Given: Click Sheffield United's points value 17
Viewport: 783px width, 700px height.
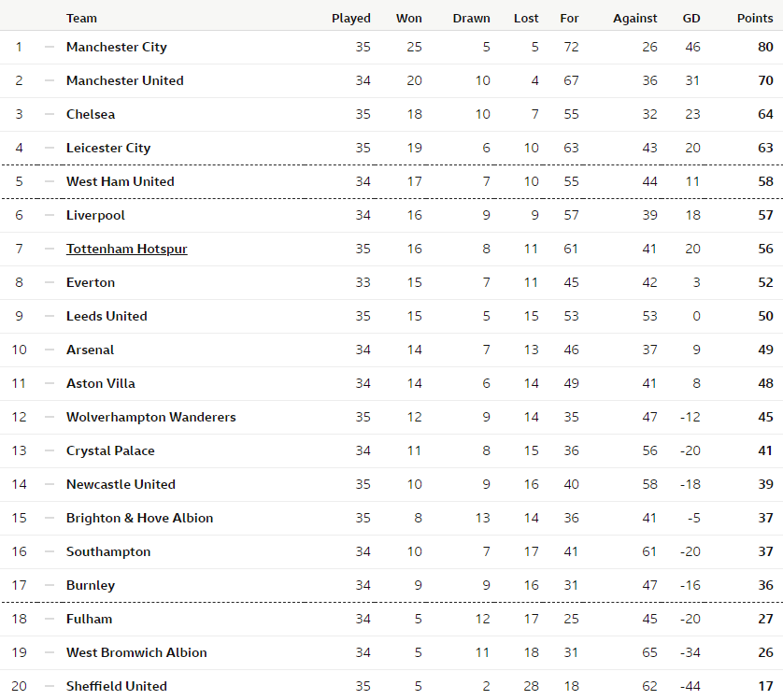Looking at the screenshot, I should [765, 686].
